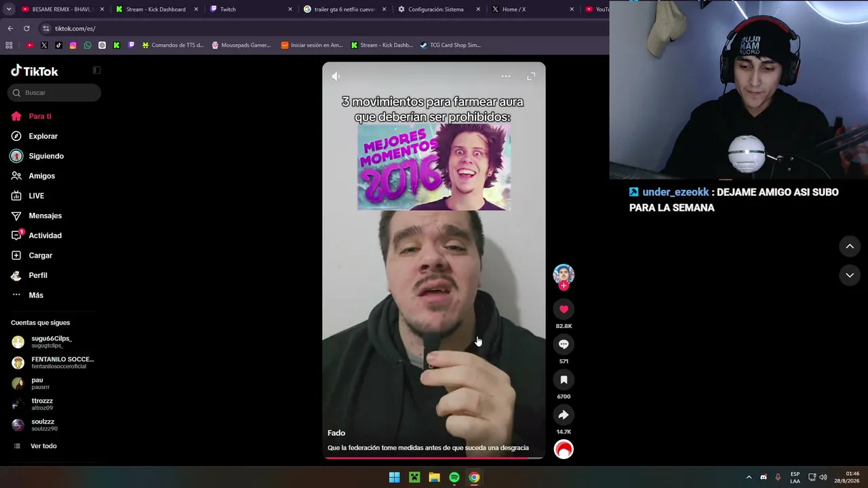Viewport: 868px width, 488px height.
Task: Open the site info icon in the address bar
Action: [45, 28]
